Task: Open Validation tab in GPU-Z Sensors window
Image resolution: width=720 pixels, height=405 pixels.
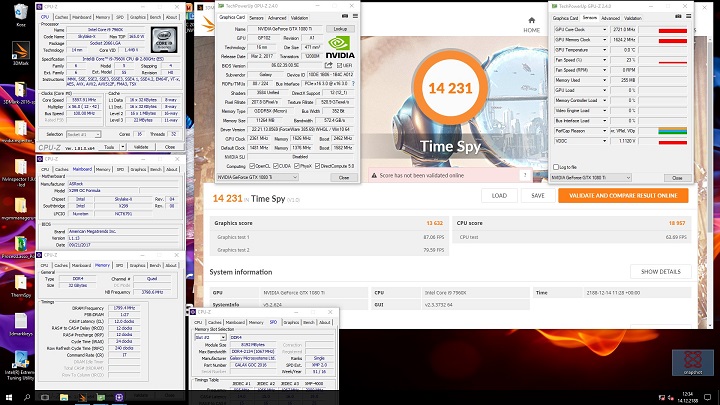Action: point(633,18)
